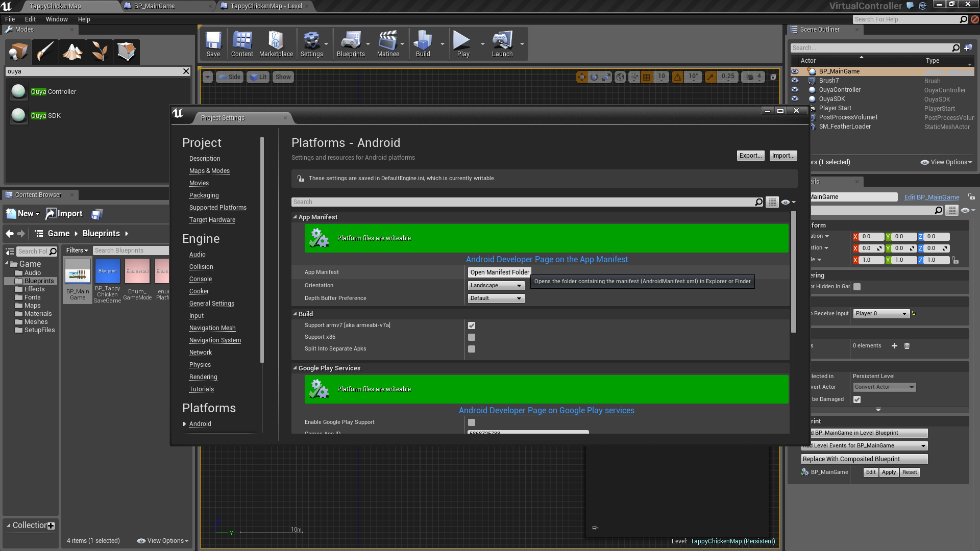Enable Support x86 checkbox
This screenshot has height=551, width=980.
click(x=472, y=337)
